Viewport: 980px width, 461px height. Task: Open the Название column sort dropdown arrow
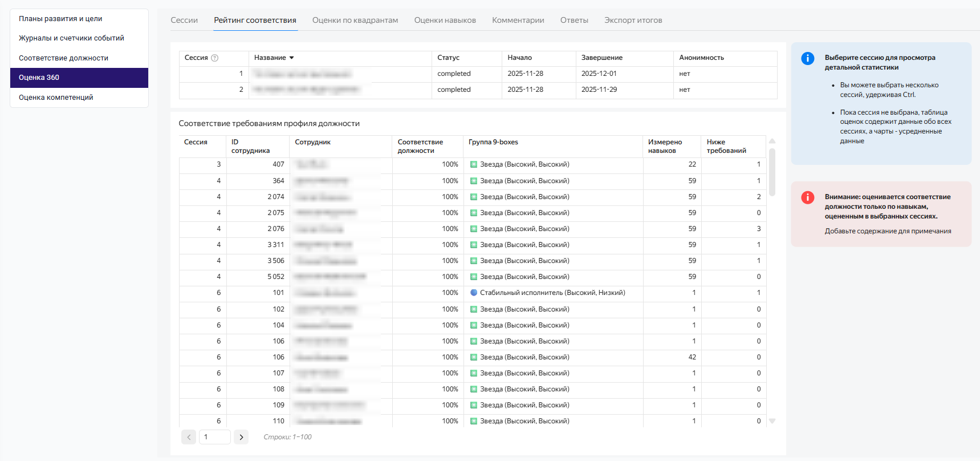coord(292,58)
